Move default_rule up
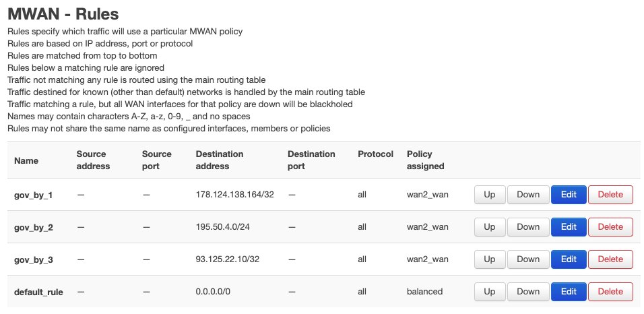The image size is (644, 314). point(490,292)
